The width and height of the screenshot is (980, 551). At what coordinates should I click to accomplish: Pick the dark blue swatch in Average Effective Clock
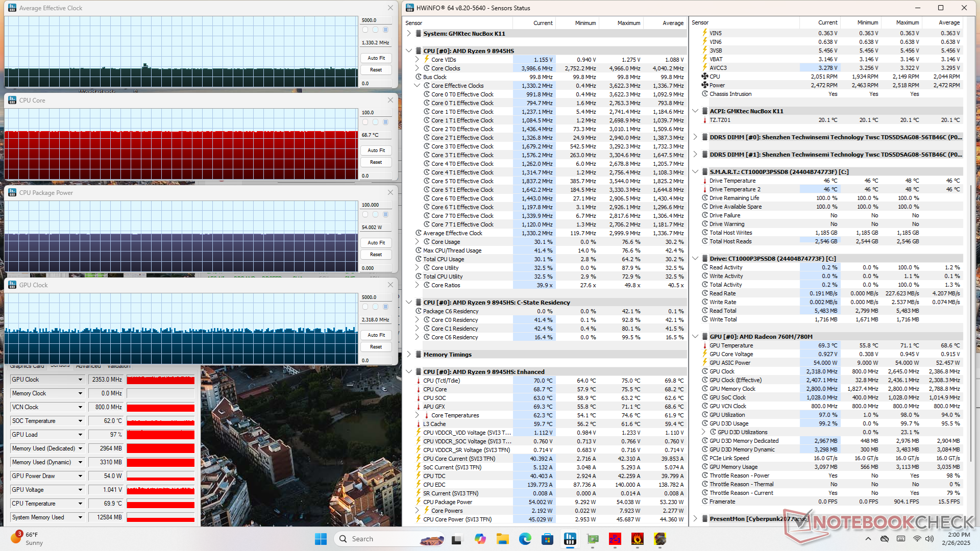click(385, 30)
